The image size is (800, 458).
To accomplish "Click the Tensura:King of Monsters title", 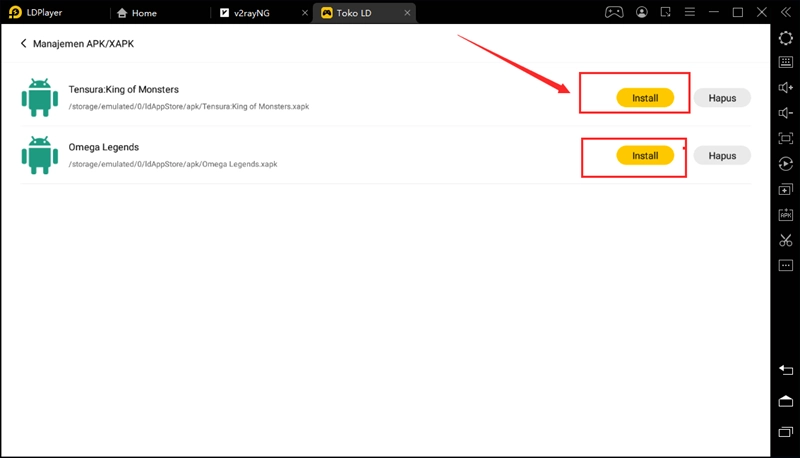I will 123,89.
